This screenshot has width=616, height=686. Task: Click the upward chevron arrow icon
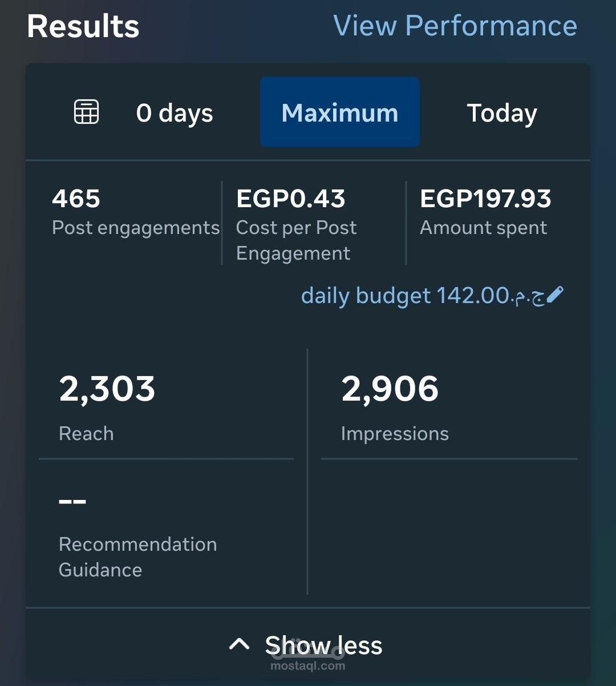239,645
